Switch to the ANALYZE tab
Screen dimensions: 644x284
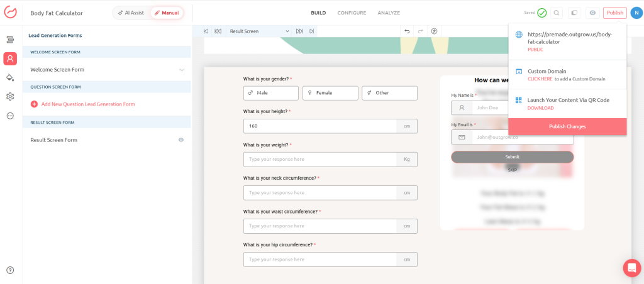(389, 13)
